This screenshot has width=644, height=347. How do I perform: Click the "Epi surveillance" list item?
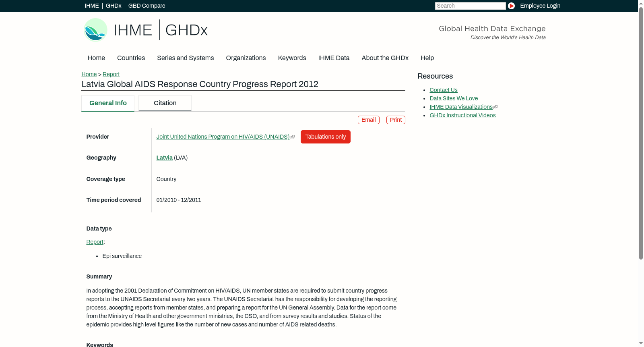[x=122, y=256]
